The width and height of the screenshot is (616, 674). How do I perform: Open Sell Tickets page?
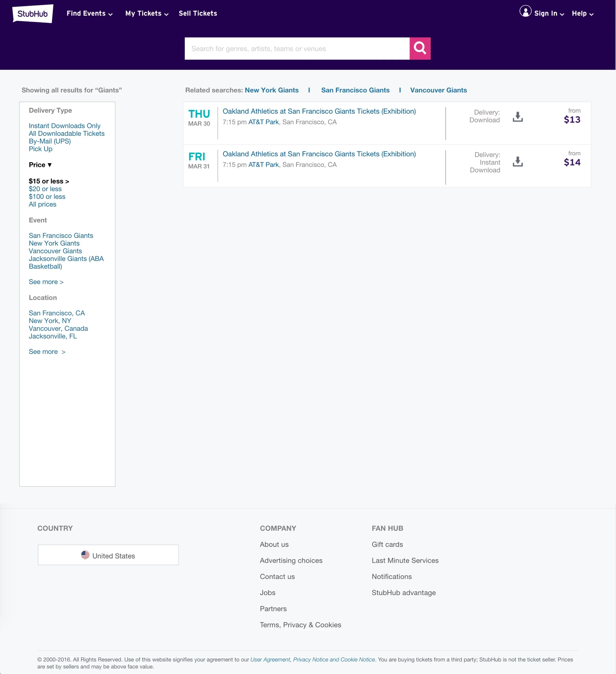(198, 14)
